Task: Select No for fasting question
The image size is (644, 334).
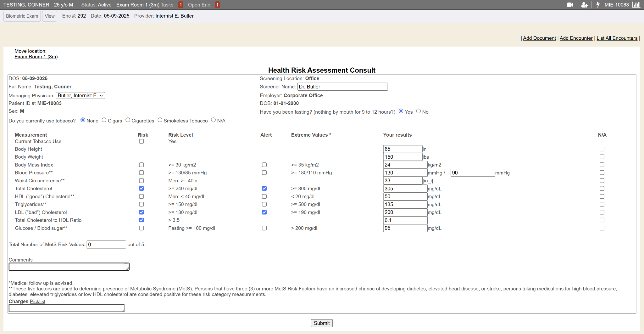Action: point(418,111)
